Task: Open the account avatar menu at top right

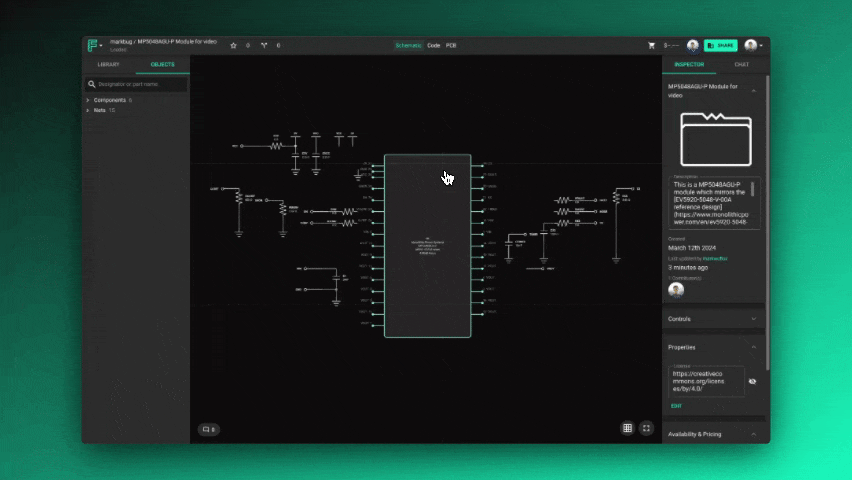Action: click(754, 46)
